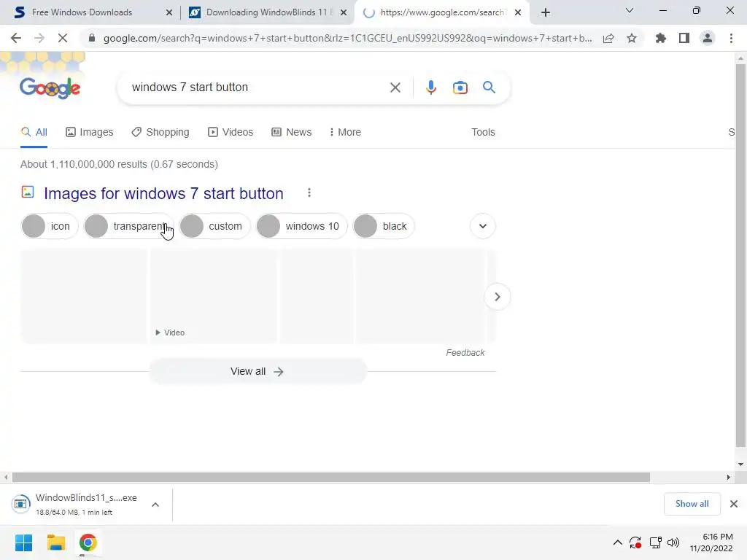Screen dimensions: 747x560
Task: Select the All results tab
Action: pyautogui.click(x=34, y=133)
